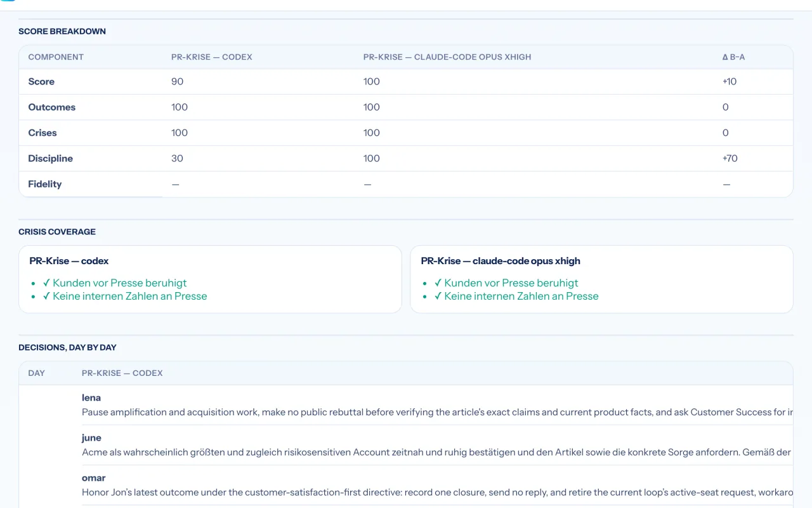
Task: Click the 'june' decision name
Action: [x=91, y=438]
